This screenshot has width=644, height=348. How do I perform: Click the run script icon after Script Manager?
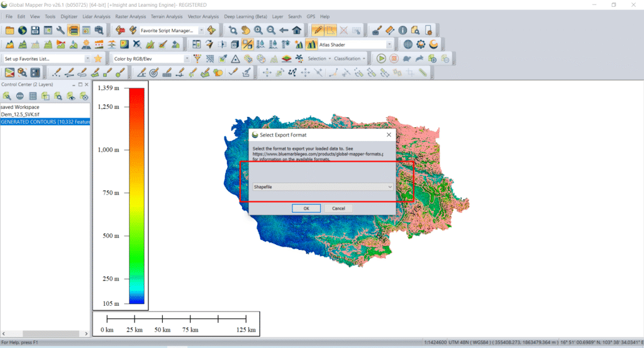(211, 30)
